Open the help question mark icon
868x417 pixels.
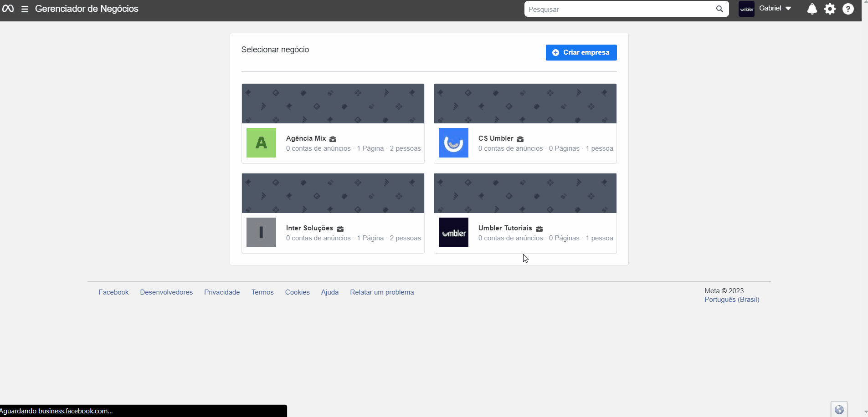(x=848, y=9)
